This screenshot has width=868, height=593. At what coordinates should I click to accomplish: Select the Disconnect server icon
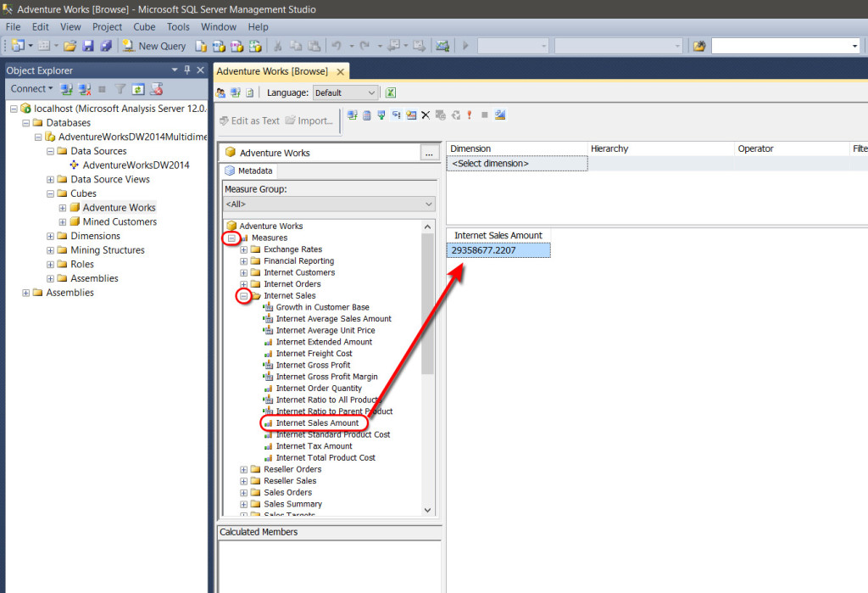point(83,88)
